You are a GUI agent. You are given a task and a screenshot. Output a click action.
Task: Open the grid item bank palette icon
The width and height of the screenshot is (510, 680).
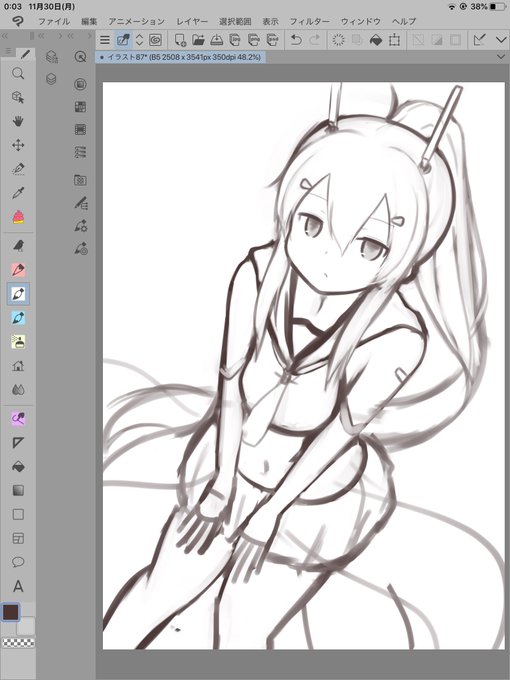click(x=80, y=107)
